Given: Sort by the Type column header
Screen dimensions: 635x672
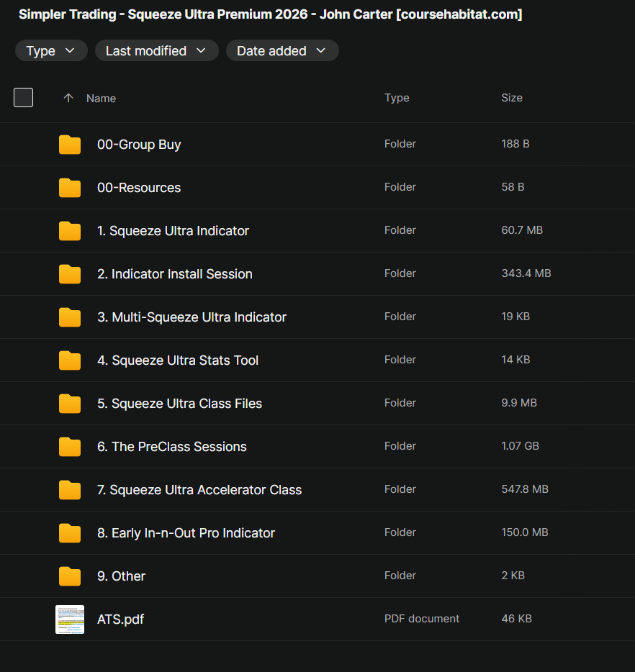Looking at the screenshot, I should click(397, 98).
